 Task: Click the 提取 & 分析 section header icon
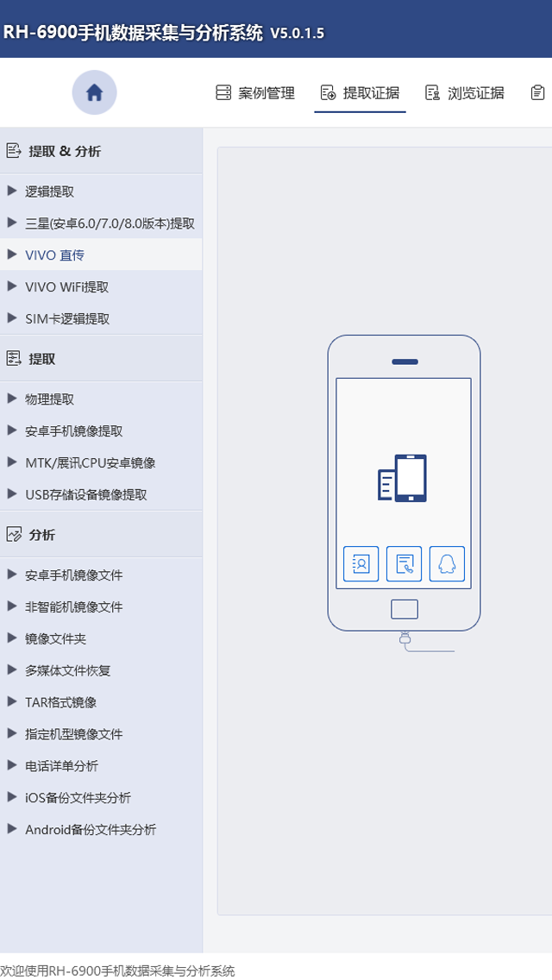(x=13, y=151)
